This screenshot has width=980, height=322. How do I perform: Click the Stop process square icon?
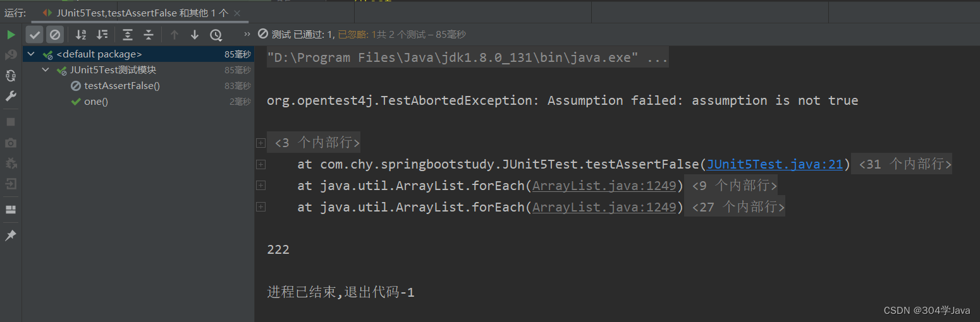pyautogui.click(x=11, y=122)
